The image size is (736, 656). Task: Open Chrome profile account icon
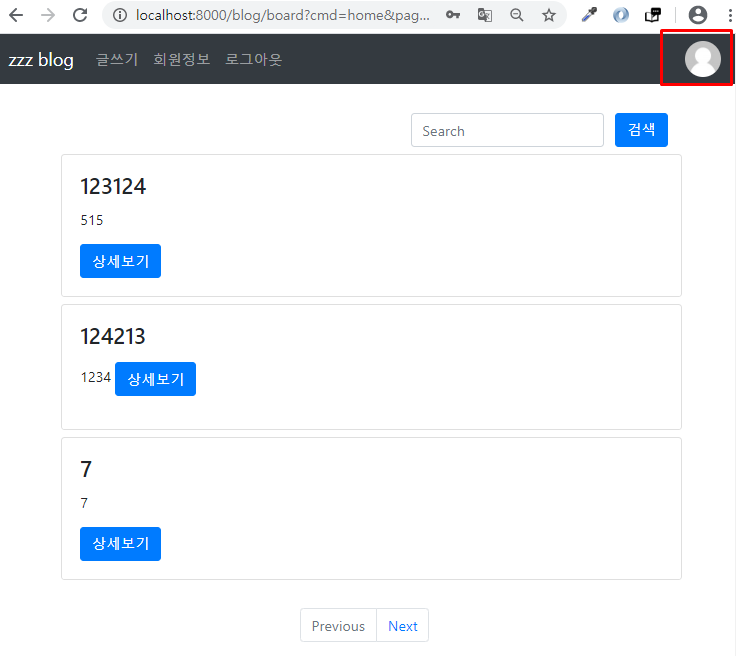698,15
